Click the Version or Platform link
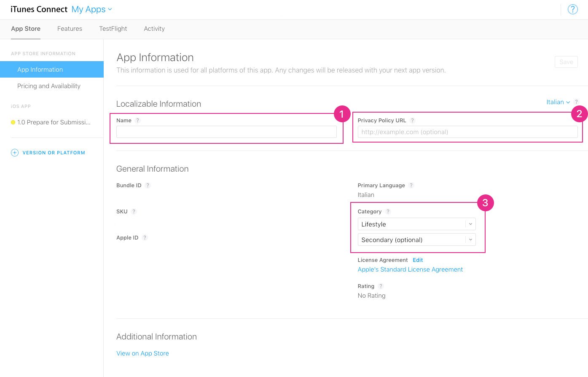The height and width of the screenshot is (377, 588). (x=54, y=153)
